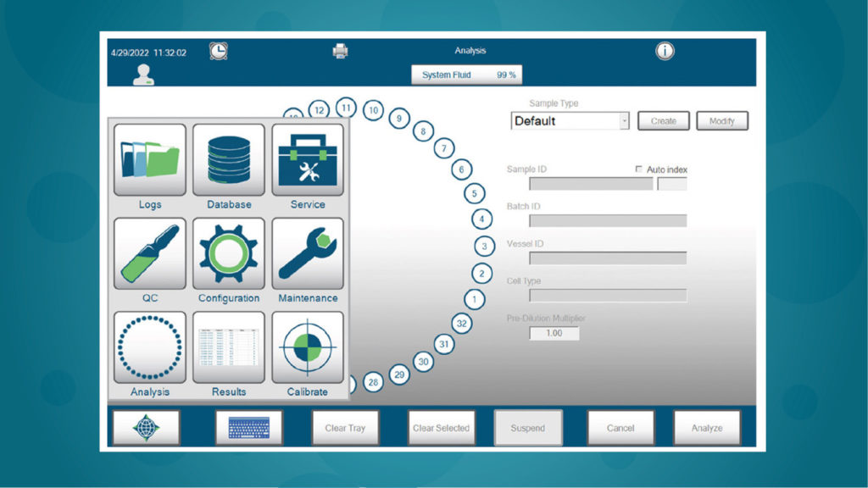
Task: Open the Configuration gear icon
Action: tap(229, 253)
